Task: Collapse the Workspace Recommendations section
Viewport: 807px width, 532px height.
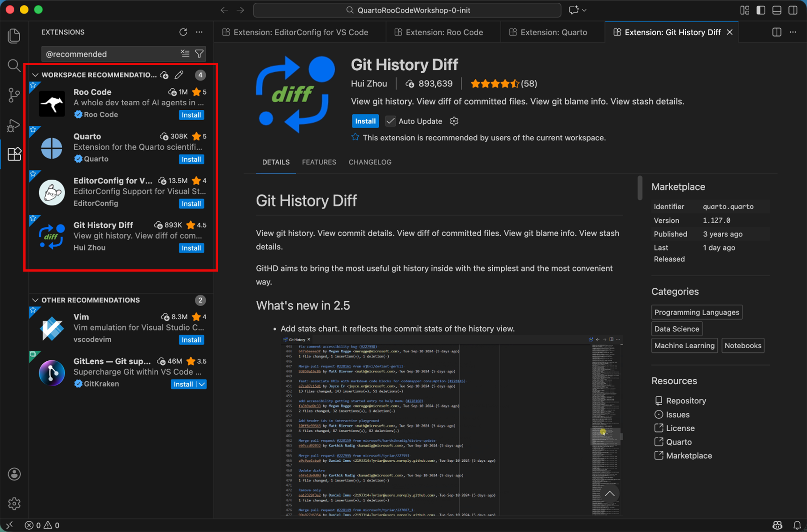Action: click(35, 75)
